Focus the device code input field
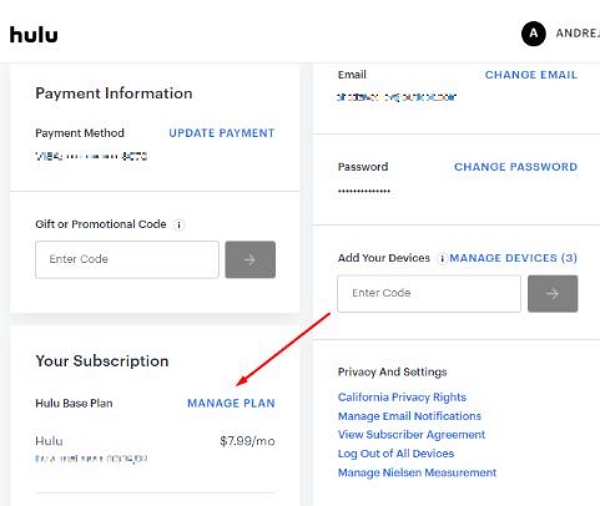600x506 pixels. (x=429, y=294)
